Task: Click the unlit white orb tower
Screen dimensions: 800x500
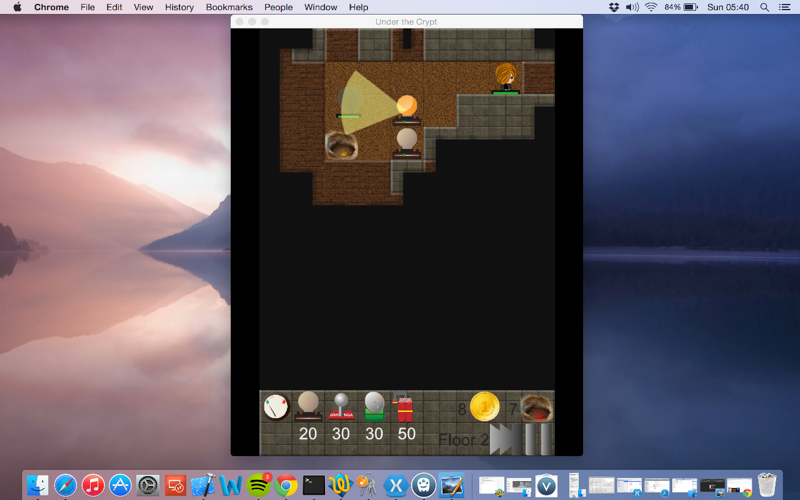Action: pos(407,143)
